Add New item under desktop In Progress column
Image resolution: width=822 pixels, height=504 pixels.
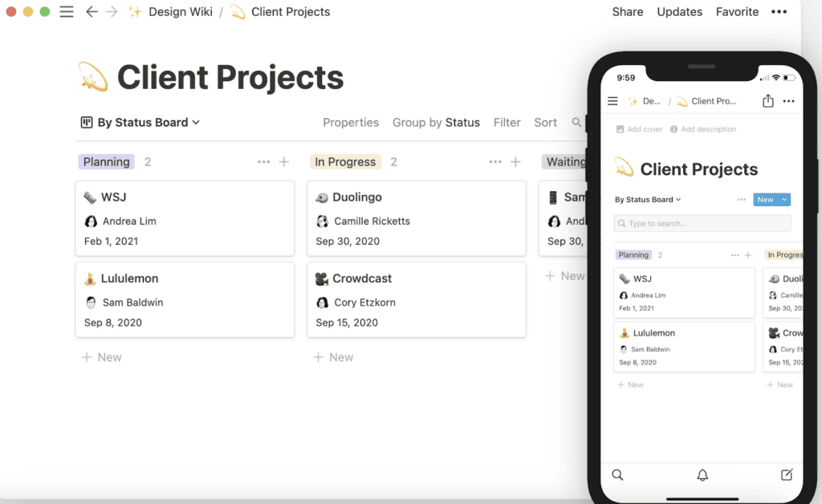333,357
